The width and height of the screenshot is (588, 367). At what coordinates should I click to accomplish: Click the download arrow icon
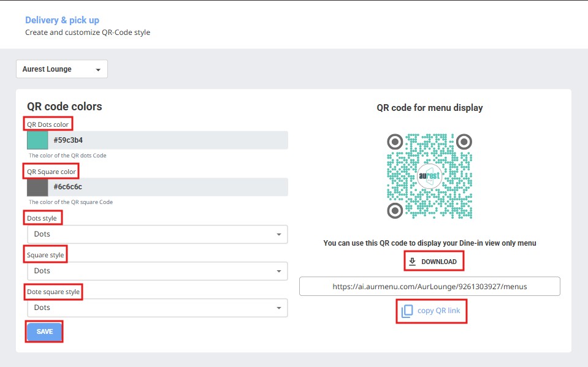pos(413,262)
